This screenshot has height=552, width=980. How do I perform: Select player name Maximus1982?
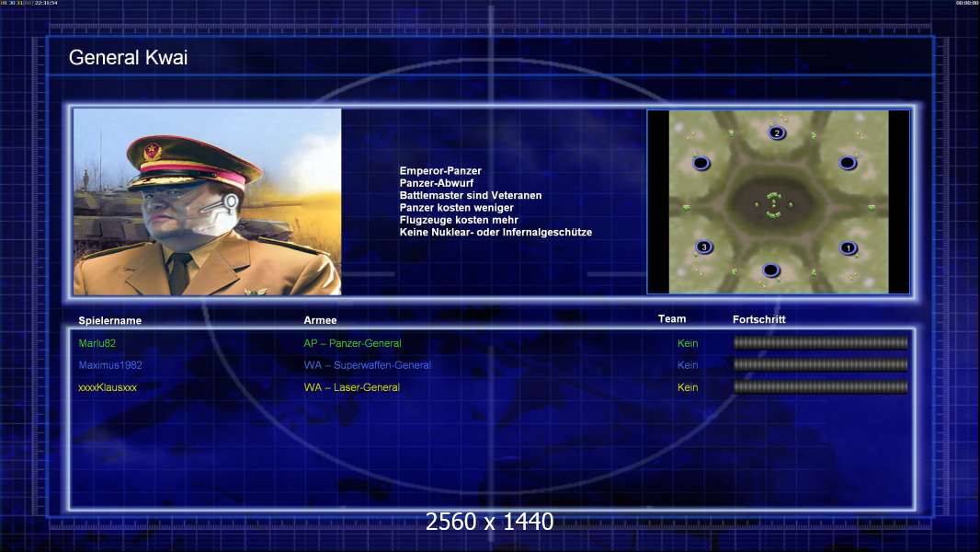(x=110, y=365)
